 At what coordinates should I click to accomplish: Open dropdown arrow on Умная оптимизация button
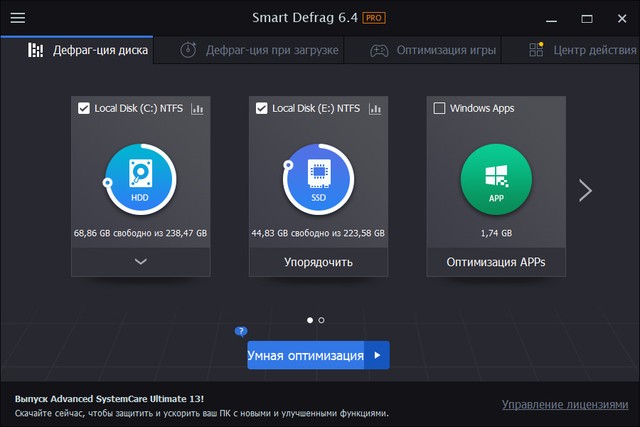click(377, 355)
